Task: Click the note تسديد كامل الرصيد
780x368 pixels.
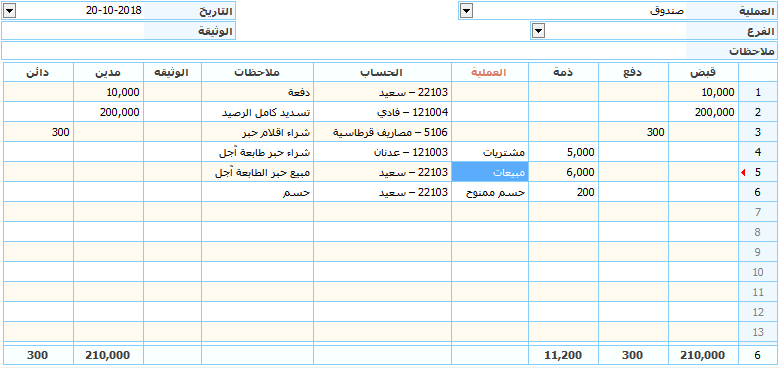Action: pyautogui.click(x=258, y=112)
